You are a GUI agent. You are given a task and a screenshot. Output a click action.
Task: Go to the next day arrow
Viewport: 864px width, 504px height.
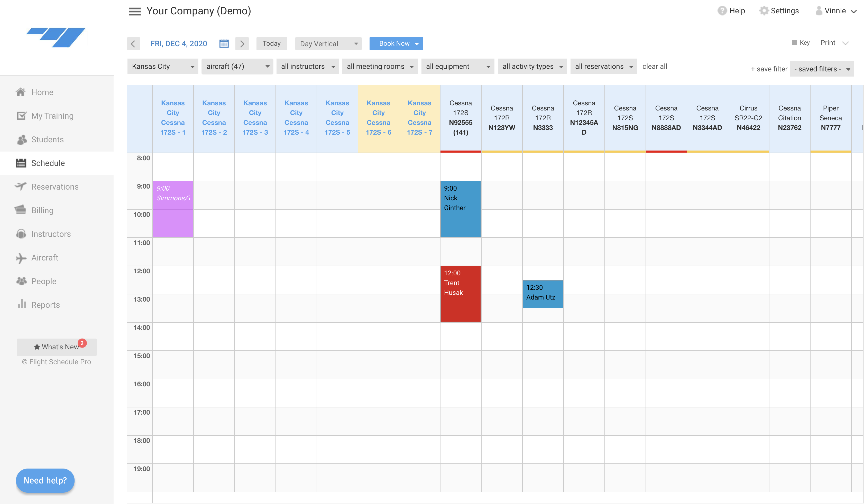coord(242,43)
